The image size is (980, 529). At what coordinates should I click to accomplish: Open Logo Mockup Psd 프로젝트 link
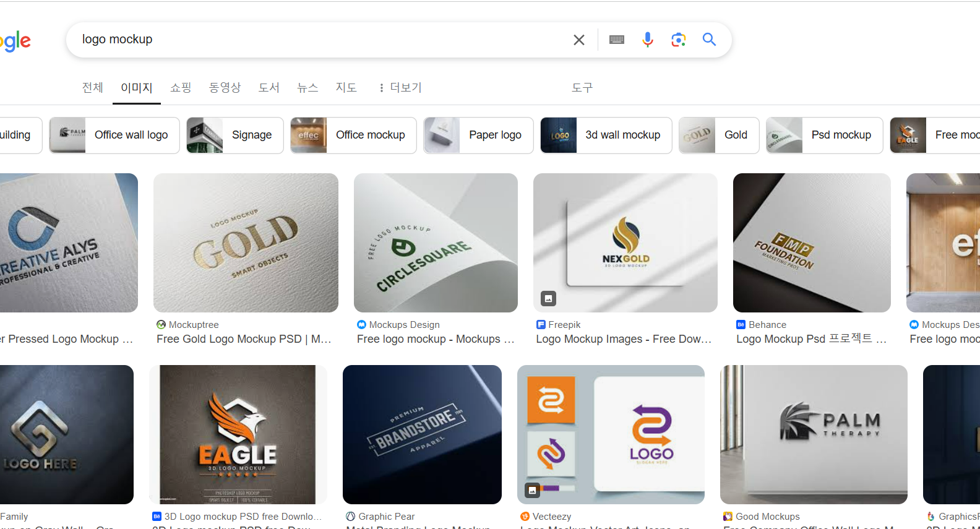pyautogui.click(x=812, y=339)
